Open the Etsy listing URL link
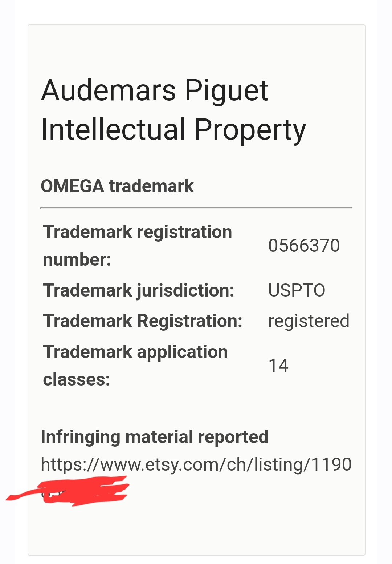Image resolution: width=392 pixels, height=564 pixels. pos(196,464)
